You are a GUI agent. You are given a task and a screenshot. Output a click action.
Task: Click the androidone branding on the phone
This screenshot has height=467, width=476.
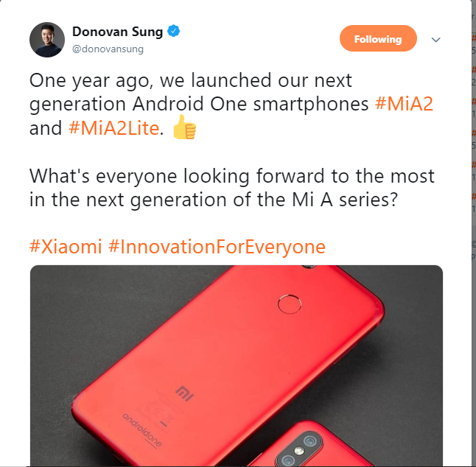[x=142, y=430]
